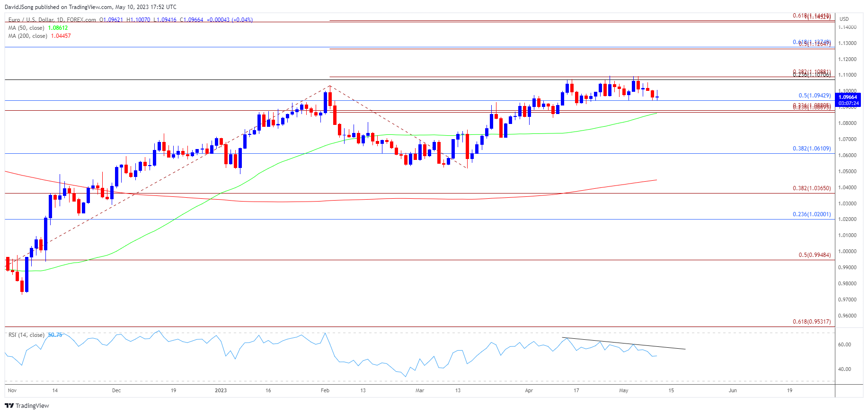Click the Jun label on the time axis
This screenshot has width=868, height=414.
pos(733,390)
